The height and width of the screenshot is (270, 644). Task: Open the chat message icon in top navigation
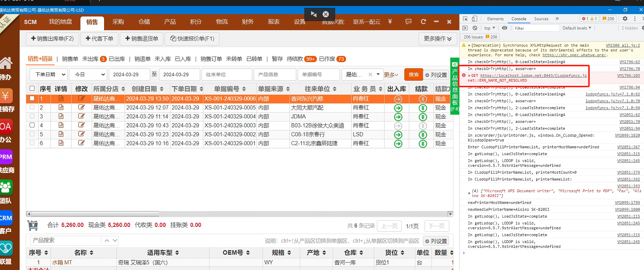coord(408,22)
